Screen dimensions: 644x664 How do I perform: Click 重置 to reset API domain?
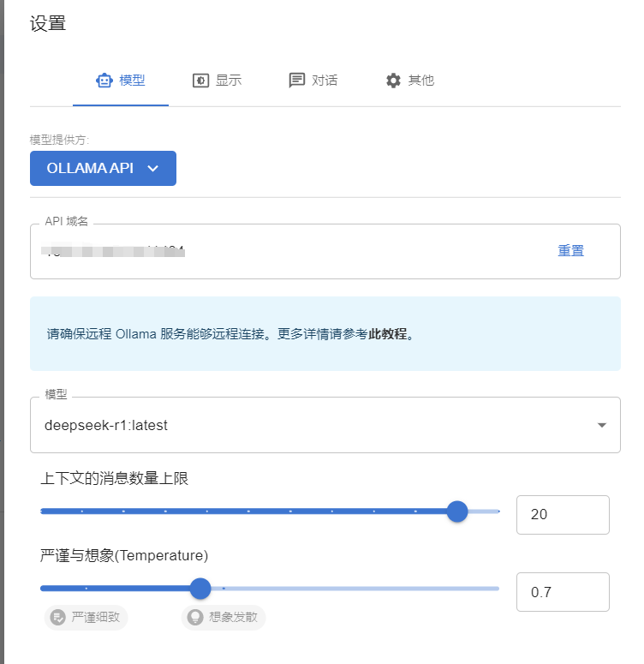tap(570, 251)
